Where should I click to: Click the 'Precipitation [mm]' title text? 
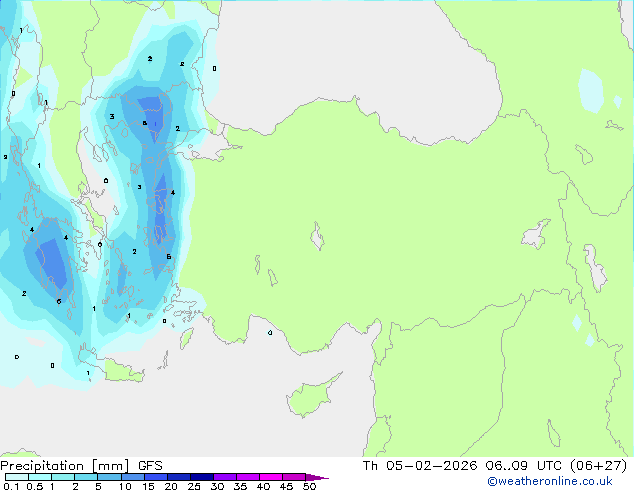(64, 466)
